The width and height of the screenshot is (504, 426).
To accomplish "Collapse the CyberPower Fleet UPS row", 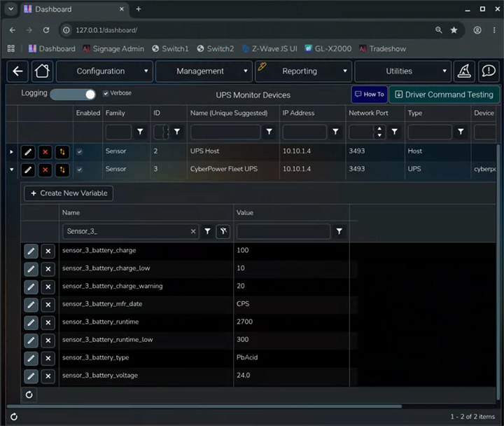I will (12, 170).
